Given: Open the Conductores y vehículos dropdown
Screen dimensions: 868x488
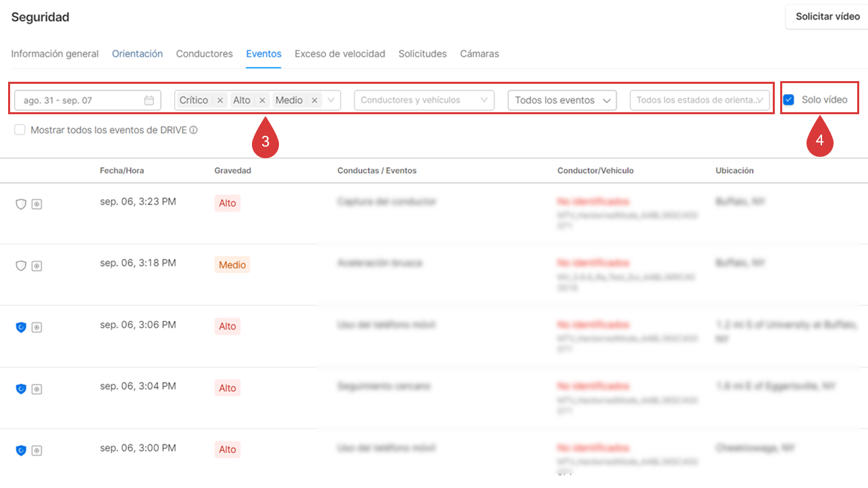Looking at the screenshot, I should (424, 100).
